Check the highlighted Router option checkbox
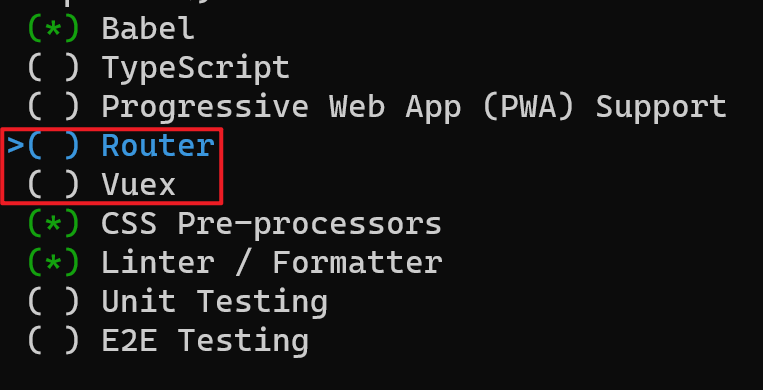The height and width of the screenshot is (390, 763). click(x=54, y=146)
